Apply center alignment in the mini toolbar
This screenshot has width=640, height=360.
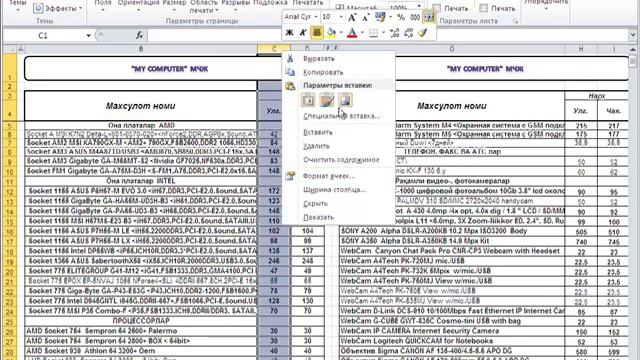(x=317, y=33)
